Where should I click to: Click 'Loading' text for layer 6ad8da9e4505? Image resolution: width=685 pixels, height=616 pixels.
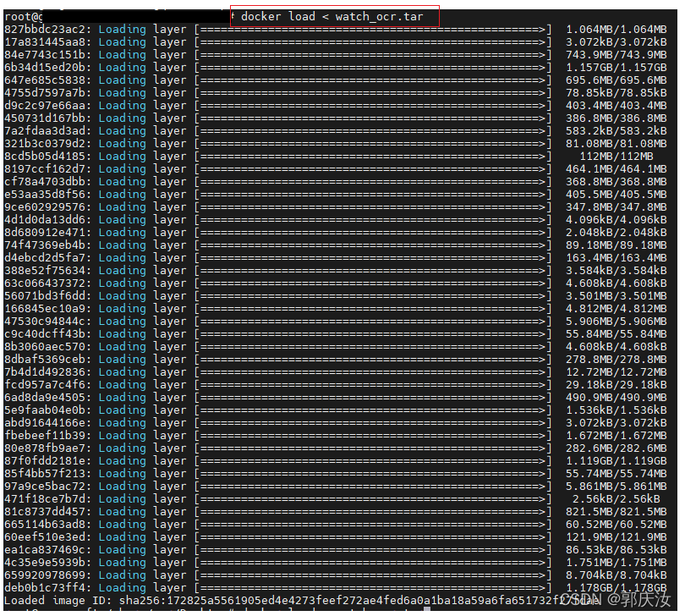click(123, 397)
